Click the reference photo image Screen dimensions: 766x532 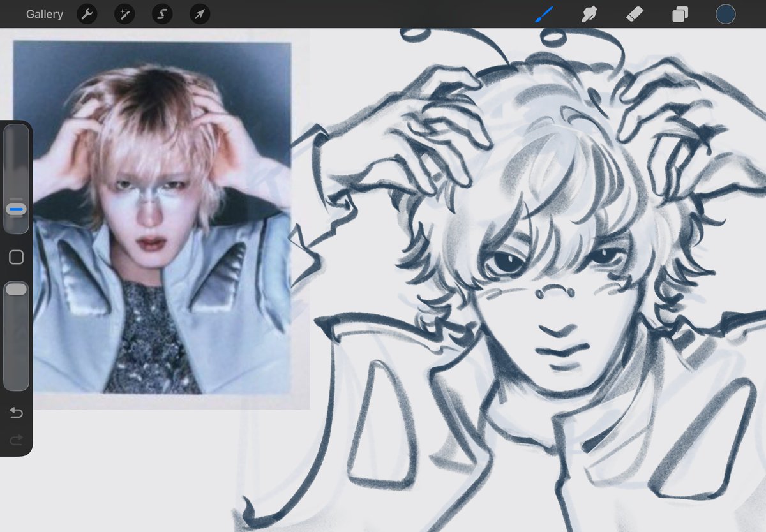coord(152,218)
